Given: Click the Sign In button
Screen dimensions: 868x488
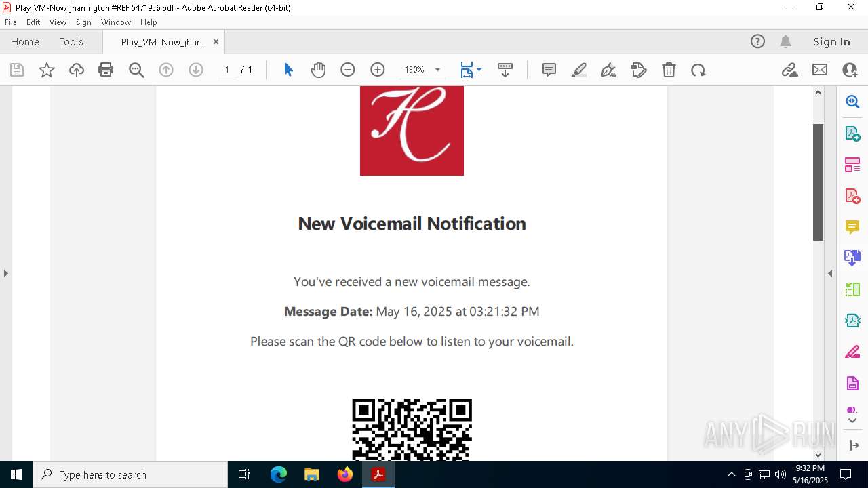Looking at the screenshot, I should point(831,41).
